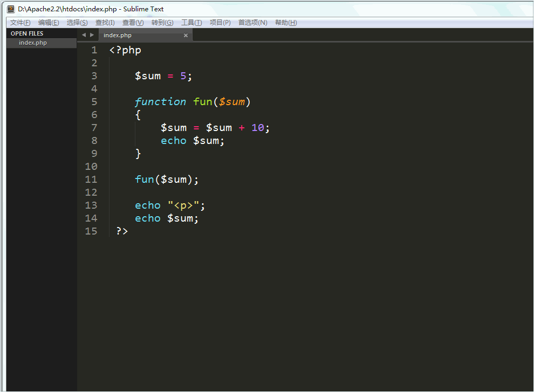The image size is (534, 392).
Task: Click $sum after echo on line 14
Action: point(180,218)
